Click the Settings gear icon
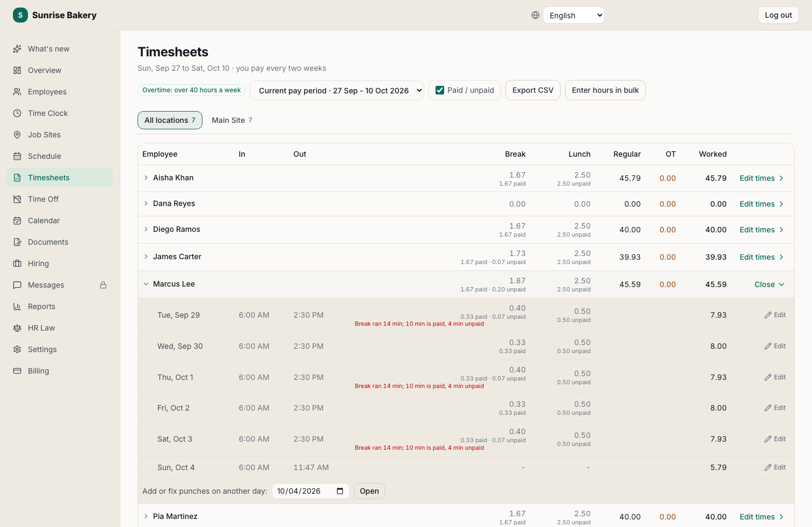This screenshot has width=812, height=527. [x=17, y=349]
